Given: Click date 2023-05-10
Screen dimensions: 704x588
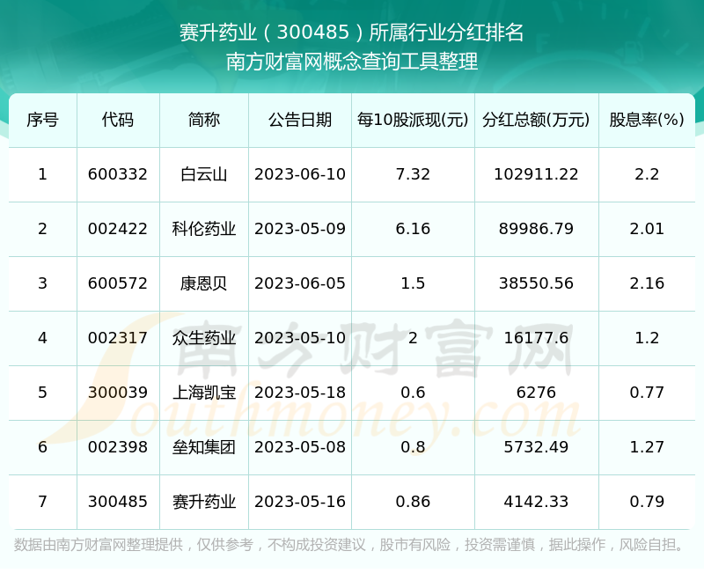Looking at the screenshot, I should click(x=300, y=338).
